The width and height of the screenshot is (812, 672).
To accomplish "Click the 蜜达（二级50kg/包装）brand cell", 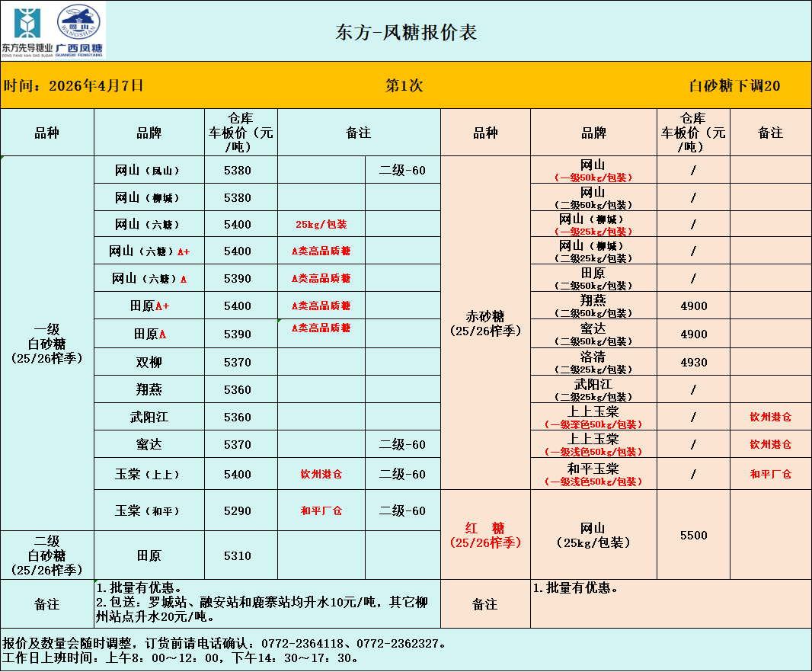I will point(593,334).
